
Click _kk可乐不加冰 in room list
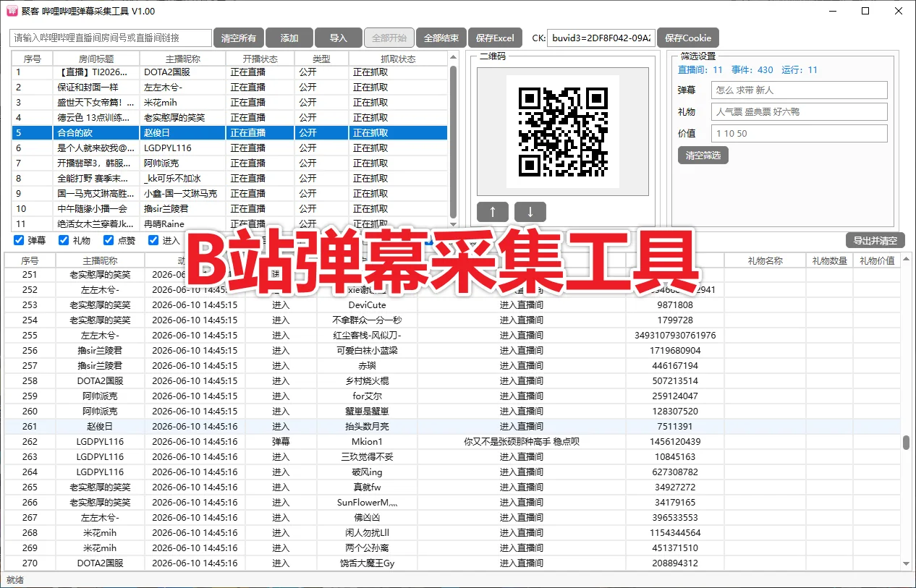[x=172, y=178]
